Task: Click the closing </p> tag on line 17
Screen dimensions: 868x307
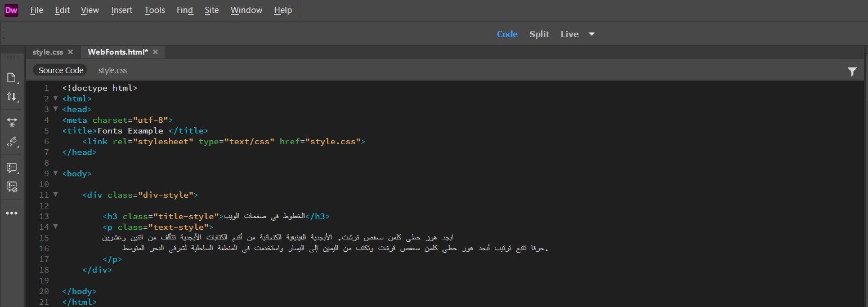Action: pyautogui.click(x=113, y=259)
